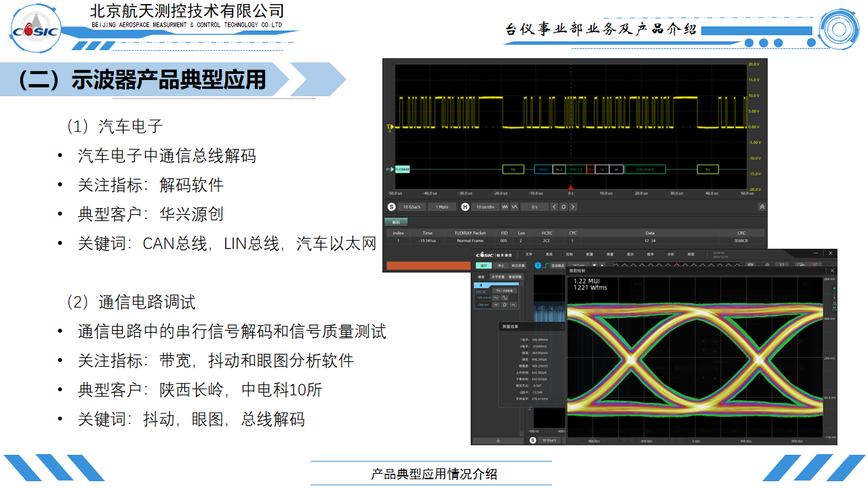
Task: Open the 1 Mpts memory depth field
Action: pos(442,207)
